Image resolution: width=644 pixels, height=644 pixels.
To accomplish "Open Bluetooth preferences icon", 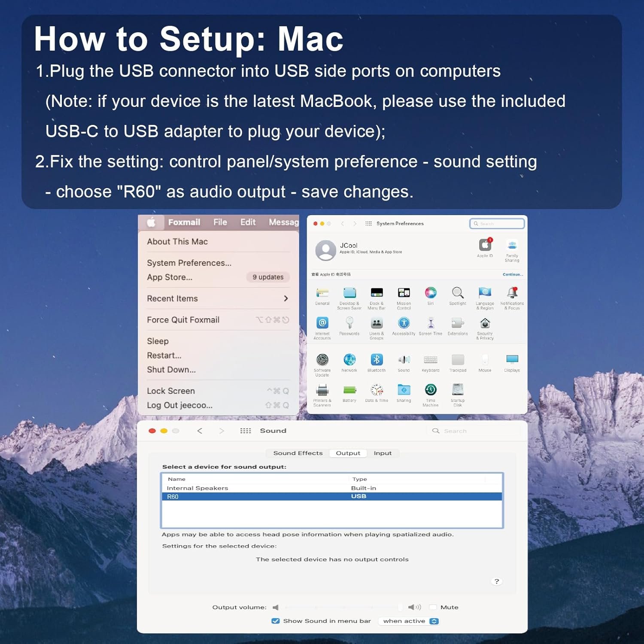I will click(377, 360).
